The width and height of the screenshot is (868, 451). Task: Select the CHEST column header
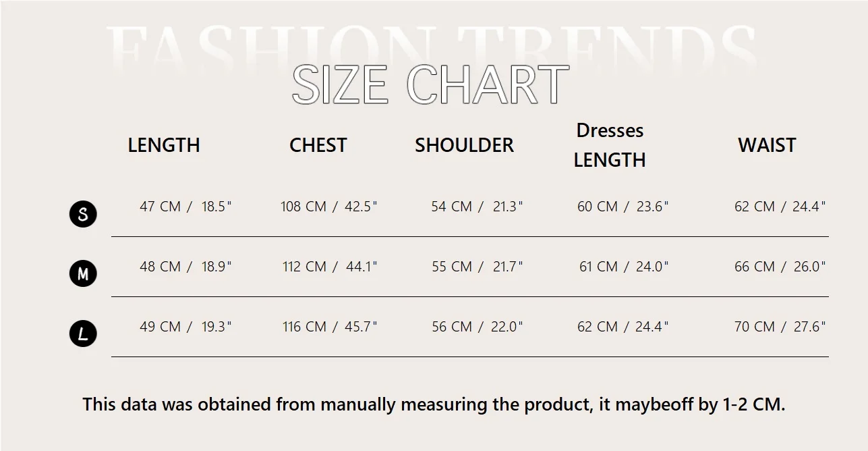[318, 145]
